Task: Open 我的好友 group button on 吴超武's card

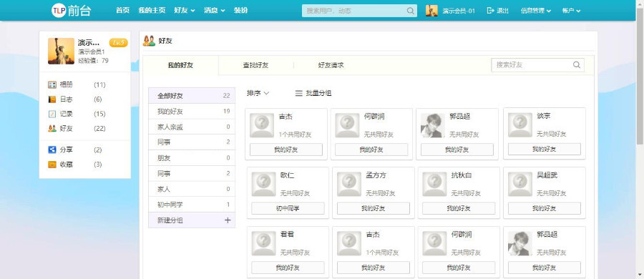Action: (x=545, y=208)
